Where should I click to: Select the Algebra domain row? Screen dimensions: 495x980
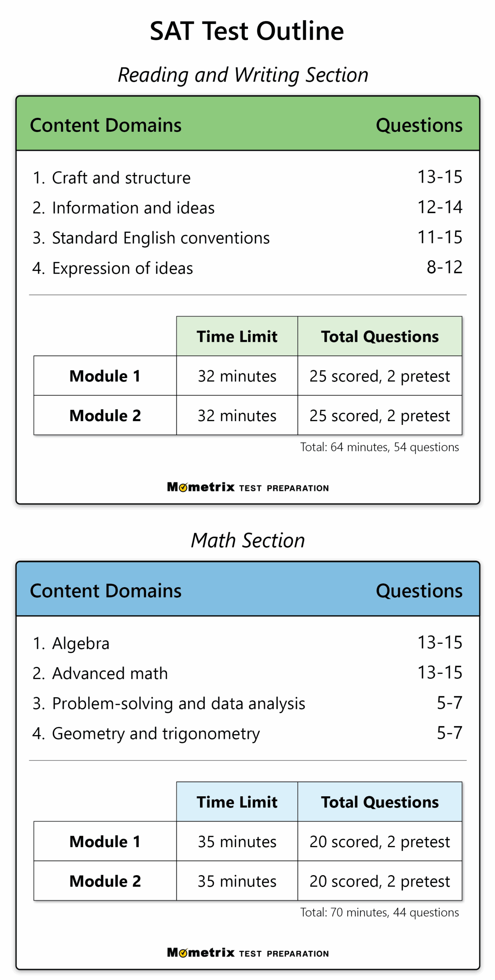point(80,644)
